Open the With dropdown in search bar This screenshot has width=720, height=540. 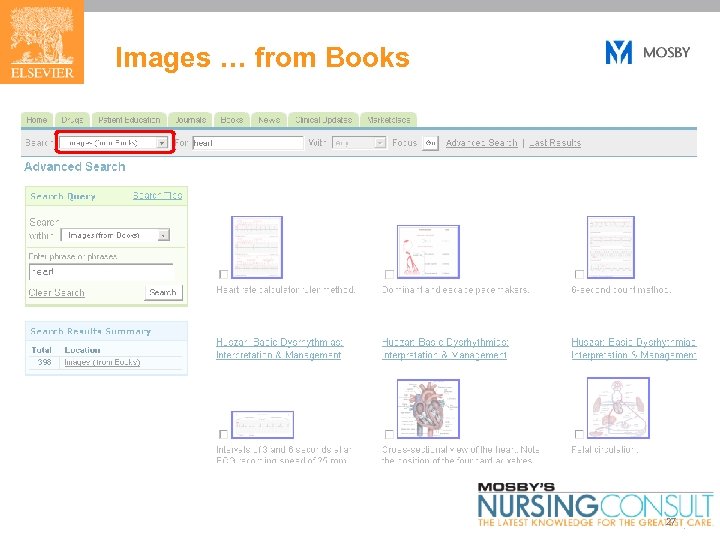359,143
